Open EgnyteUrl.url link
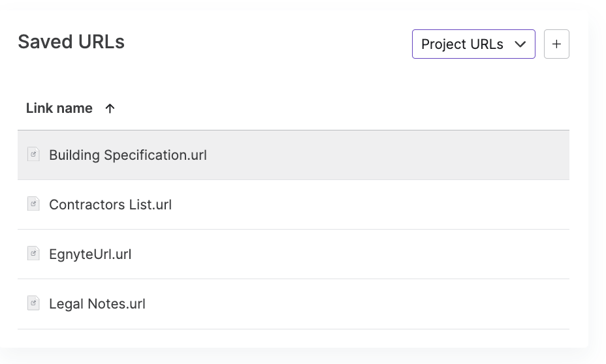Screen dimensions: 606x364 click(x=90, y=254)
